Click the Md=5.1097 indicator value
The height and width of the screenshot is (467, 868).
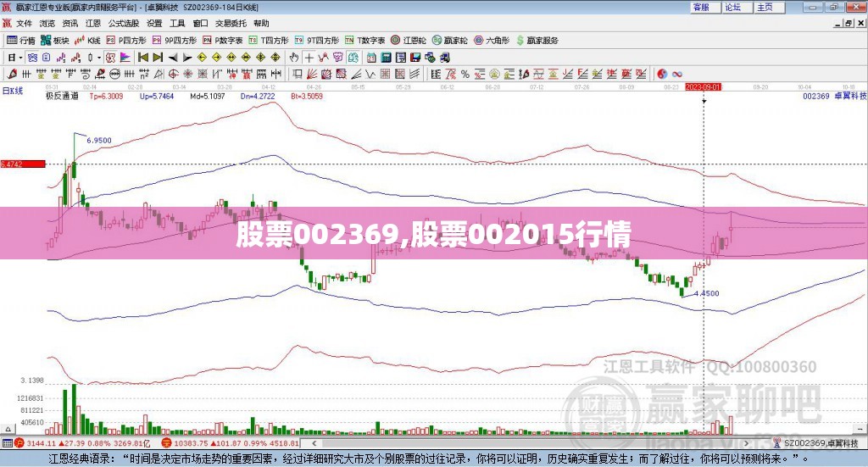(208, 96)
